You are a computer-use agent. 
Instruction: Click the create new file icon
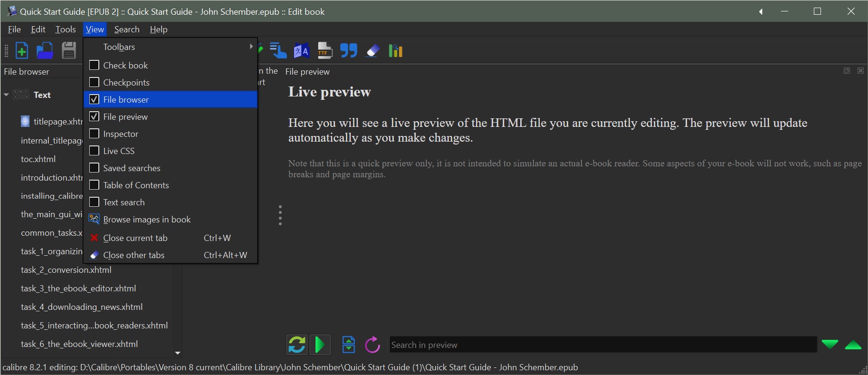(22, 50)
